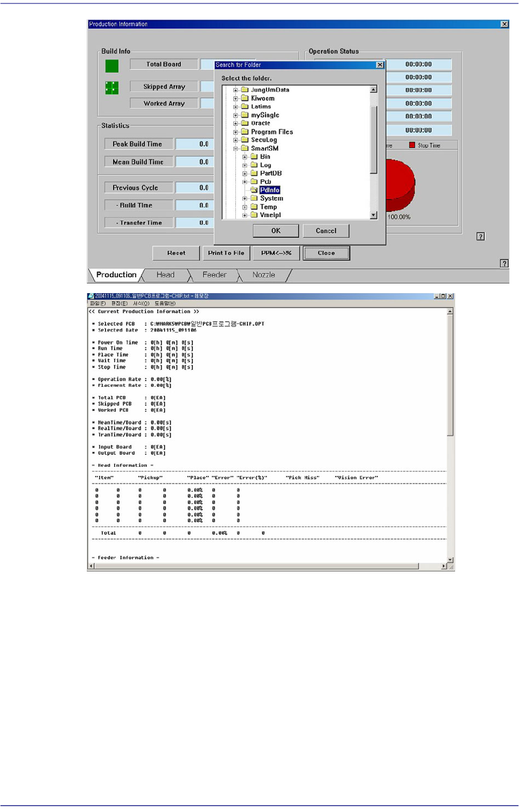Select the PdInfo folder icon

click(254, 190)
